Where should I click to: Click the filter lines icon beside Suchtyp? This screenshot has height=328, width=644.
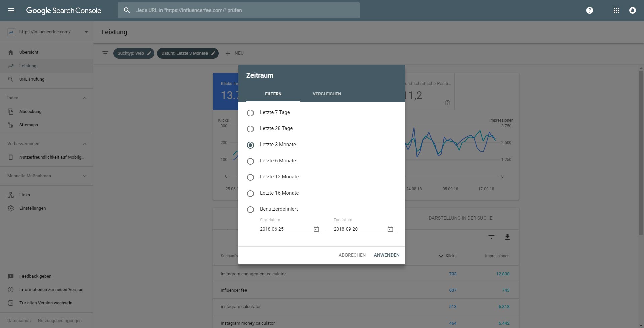105,53
